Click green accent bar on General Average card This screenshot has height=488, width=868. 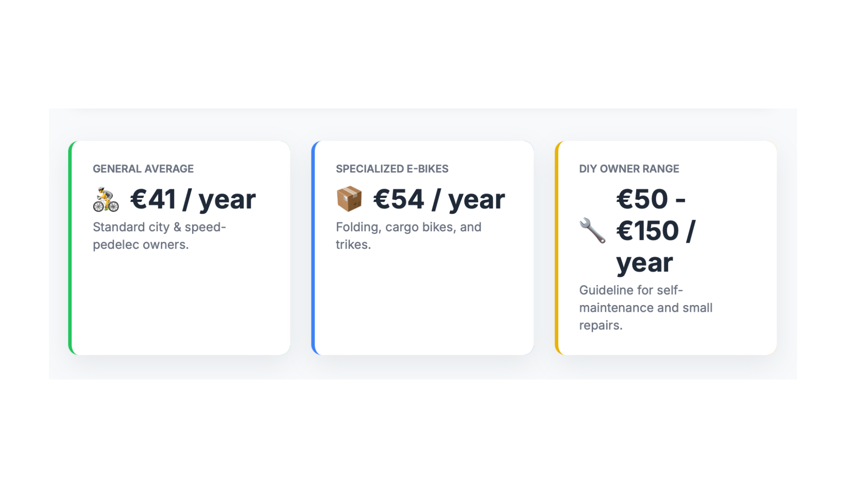pyautogui.click(x=70, y=248)
